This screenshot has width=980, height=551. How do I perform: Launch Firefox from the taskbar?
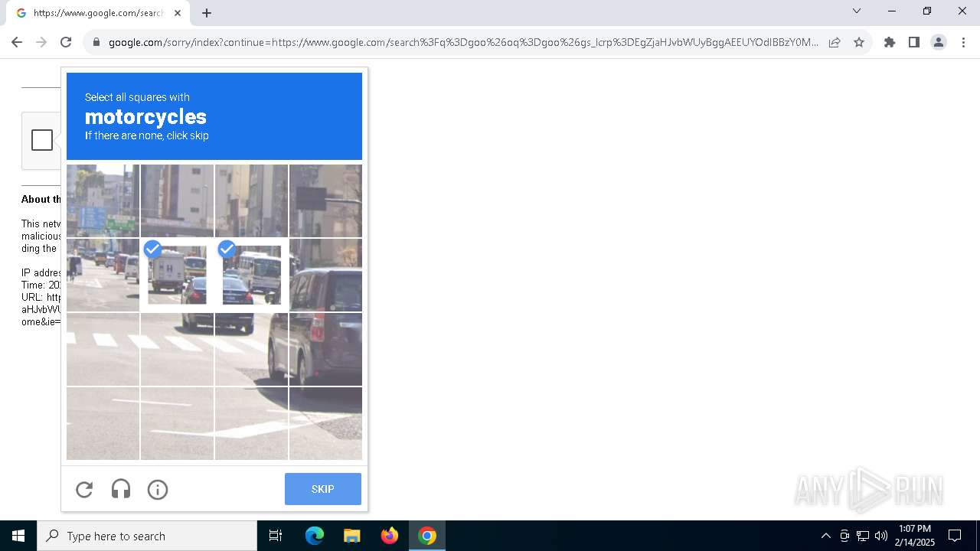pyautogui.click(x=390, y=536)
